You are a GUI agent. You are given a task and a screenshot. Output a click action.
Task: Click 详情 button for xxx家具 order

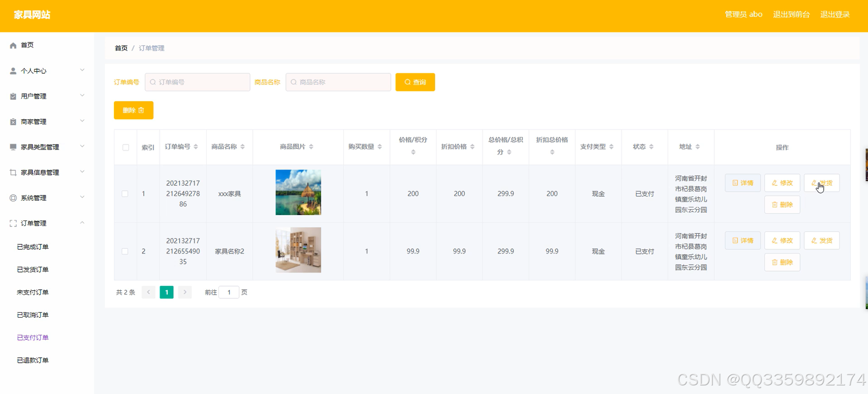tap(743, 183)
